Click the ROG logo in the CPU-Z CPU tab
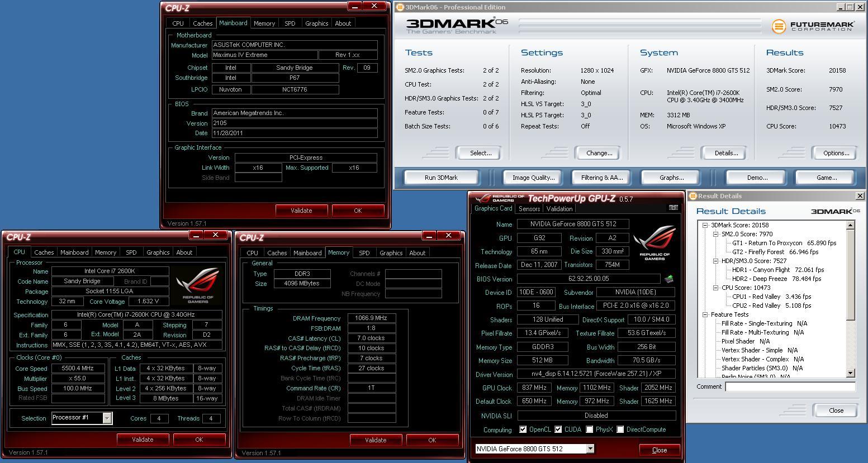 pyautogui.click(x=198, y=285)
